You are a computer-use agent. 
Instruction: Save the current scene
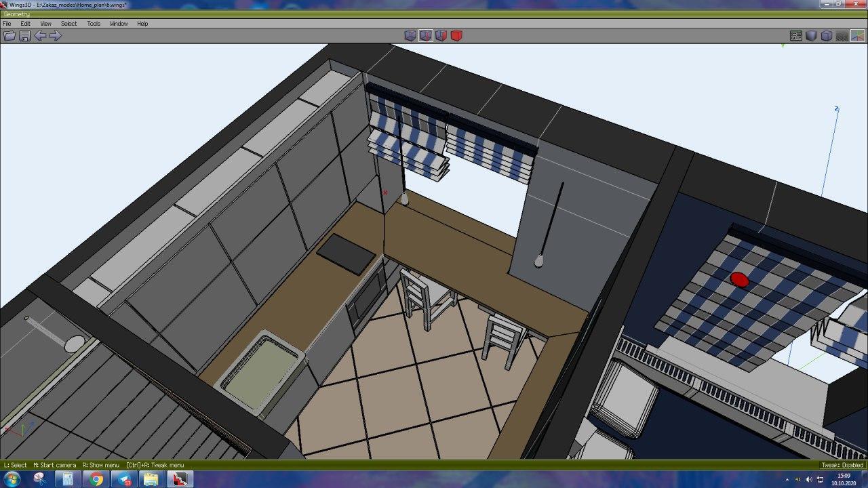(x=24, y=36)
